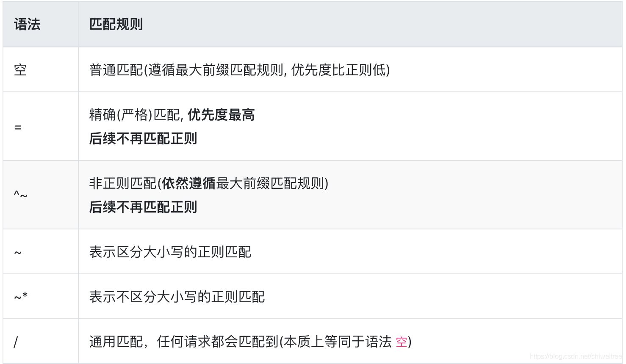Image resolution: width=626 pixels, height=364 pixels.
Task: Click the 匹配规则 column header
Action: pyautogui.click(x=116, y=24)
